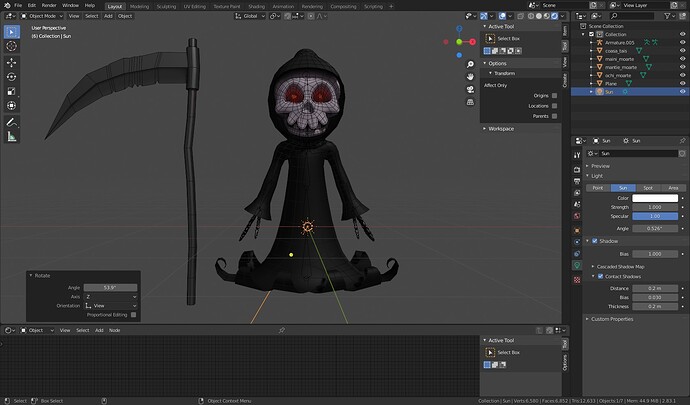Select the Transform tool
The height and width of the screenshot is (405, 690).
[x=12, y=106]
